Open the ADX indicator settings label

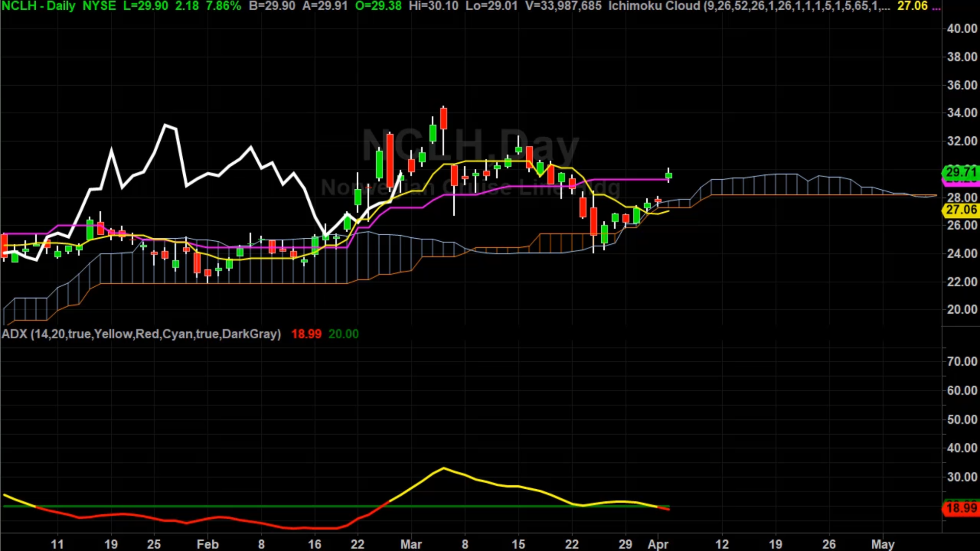(141, 334)
